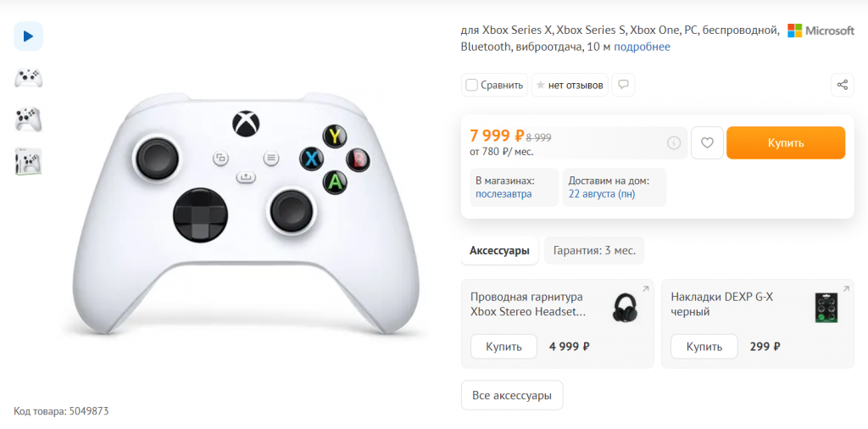
Task: Open headset accessory in new tab arrow
Action: pos(645,289)
